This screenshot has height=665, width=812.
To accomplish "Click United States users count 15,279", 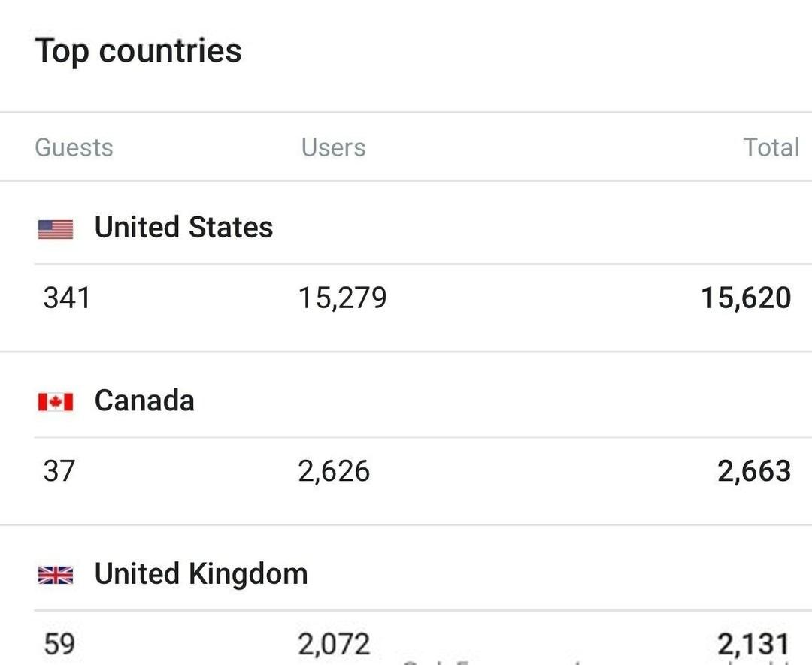I will pyautogui.click(x=342, y=298).
